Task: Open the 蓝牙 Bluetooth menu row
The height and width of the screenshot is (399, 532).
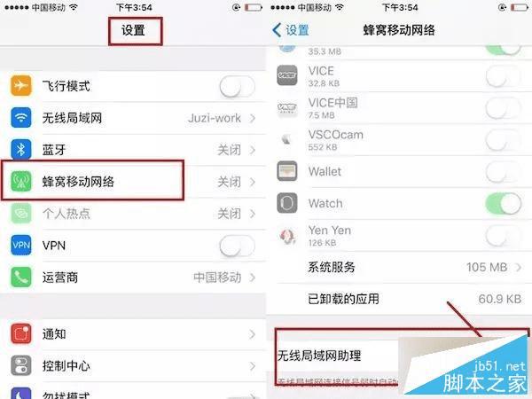Action: click(133, 150)
